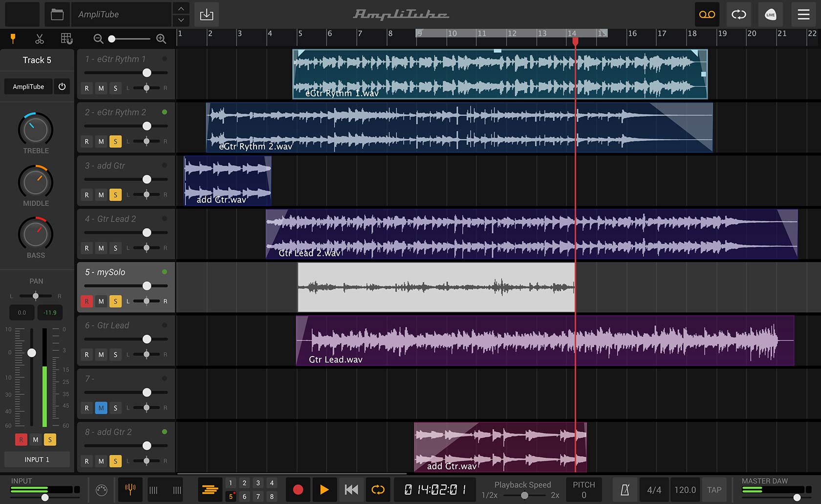Start playback with the Play button
821x504 pixels.
[x=324, y=489]
